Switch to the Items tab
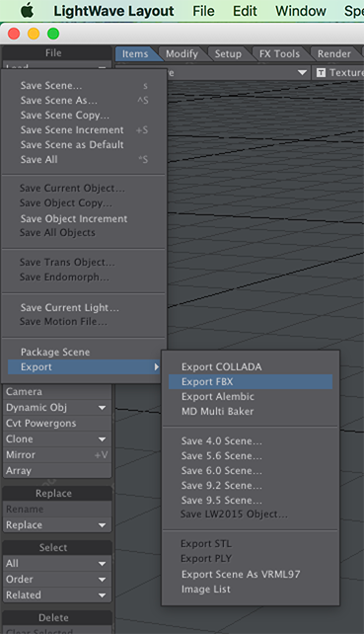 pos(135,53)
